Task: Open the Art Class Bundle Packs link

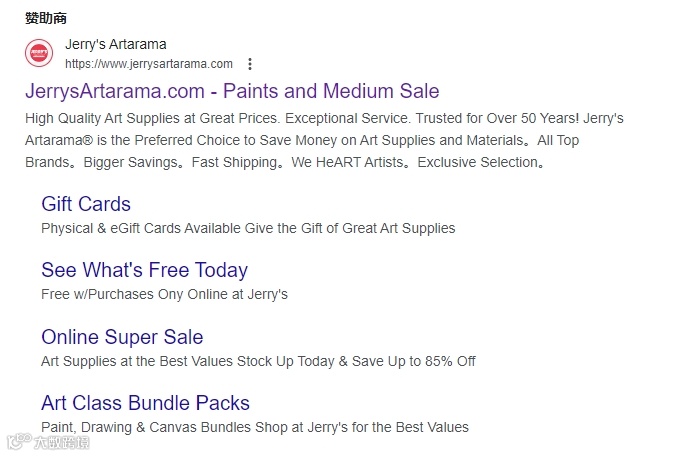Action: (x=145, y=403)
